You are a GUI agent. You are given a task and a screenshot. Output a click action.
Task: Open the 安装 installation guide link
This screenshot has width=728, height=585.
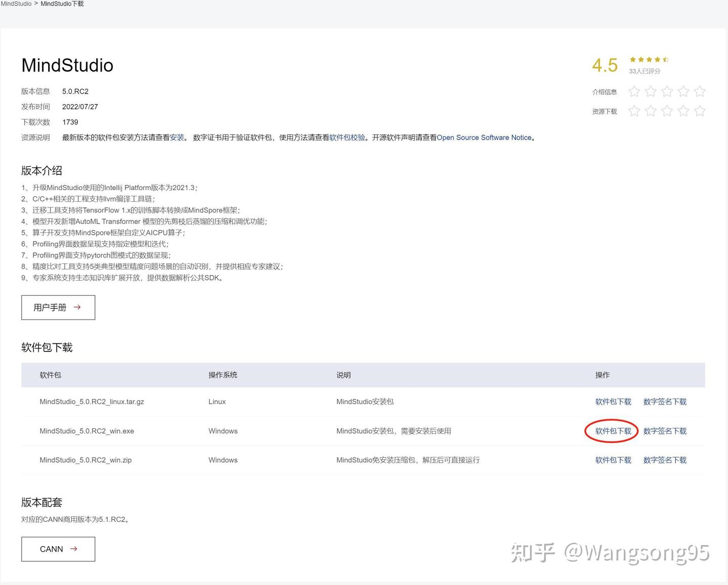(x=177, y=137)
